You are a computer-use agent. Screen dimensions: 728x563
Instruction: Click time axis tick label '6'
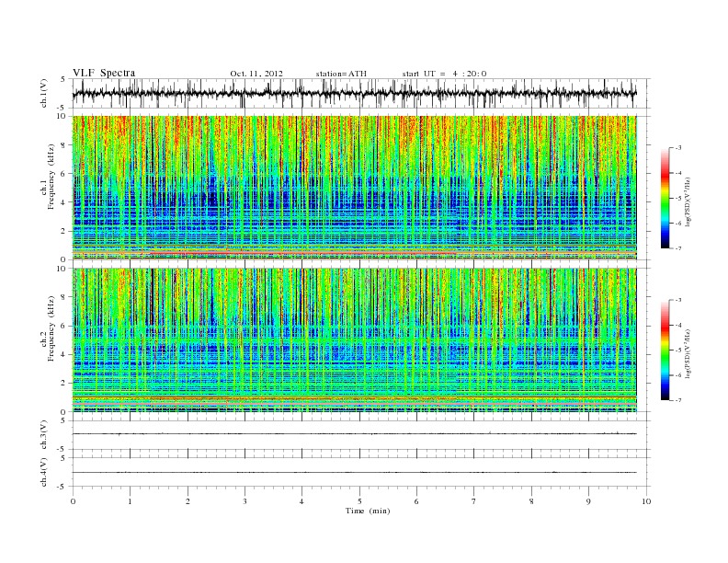pyautogui.click(x=416, y=501)
